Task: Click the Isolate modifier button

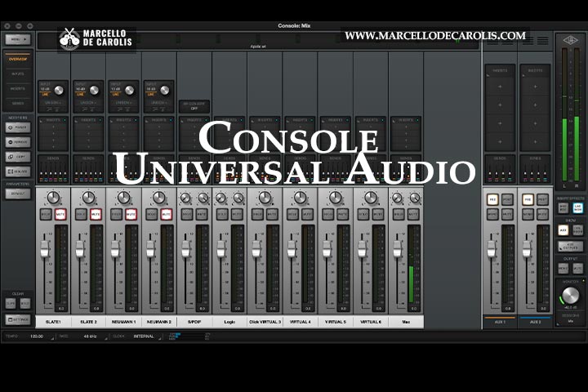Action: pos(18,171)
